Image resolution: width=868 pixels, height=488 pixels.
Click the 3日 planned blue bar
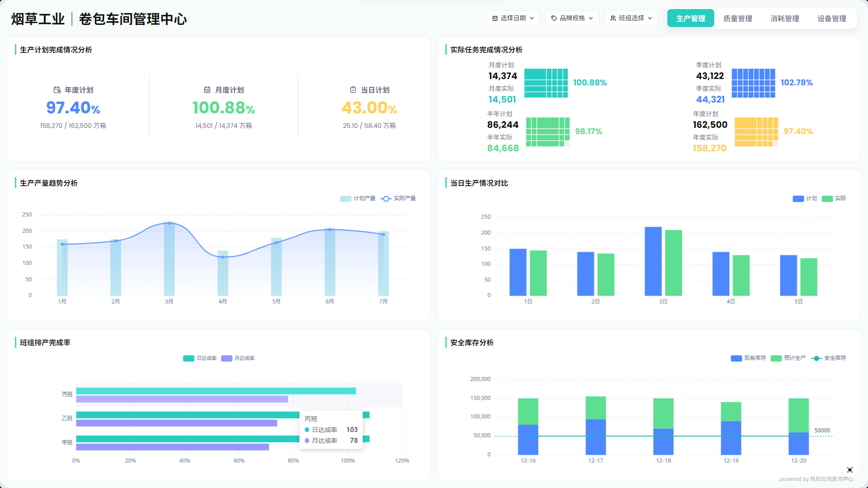tap(653, 261)
